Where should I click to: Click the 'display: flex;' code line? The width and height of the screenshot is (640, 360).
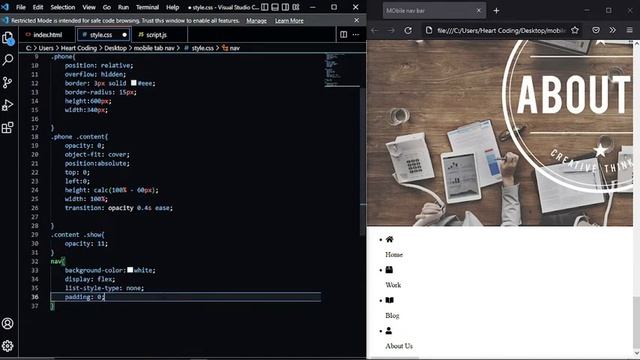click(90, 279)
